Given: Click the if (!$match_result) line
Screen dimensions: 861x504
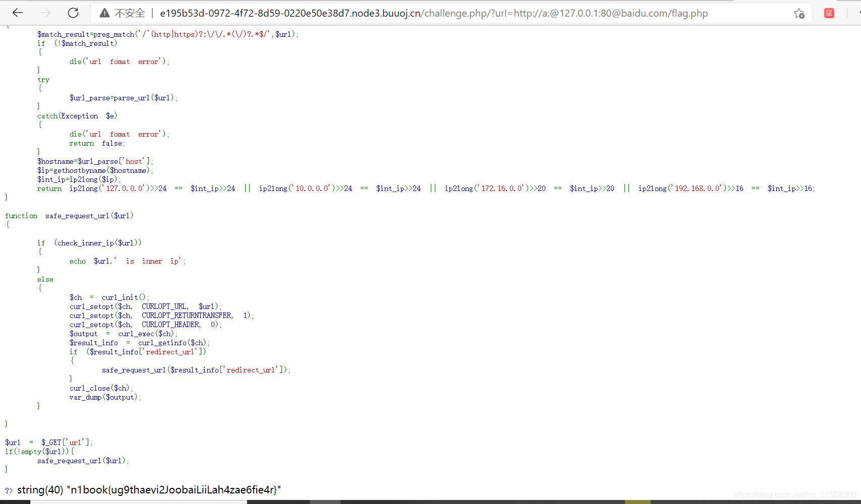Looking at the screenshot, I should click(77, 43).
